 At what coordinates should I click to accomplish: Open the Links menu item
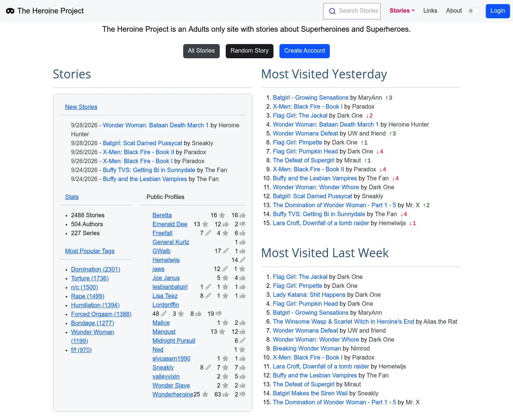pos(430,11)
